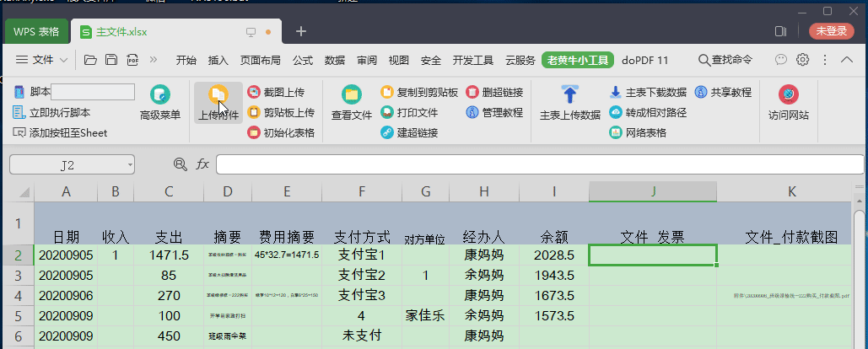Click 主表下载数据 download data
868x349 pixels.
tap(647, 92)
